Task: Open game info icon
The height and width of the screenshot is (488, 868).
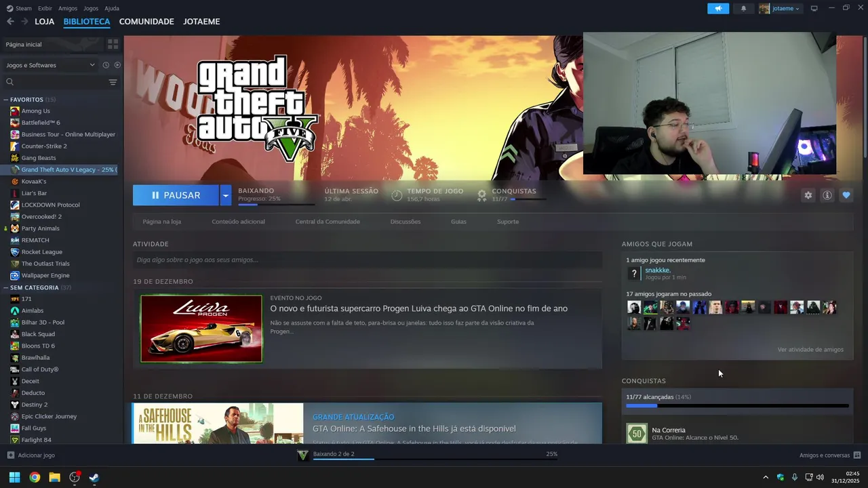Action: [827, 195]
